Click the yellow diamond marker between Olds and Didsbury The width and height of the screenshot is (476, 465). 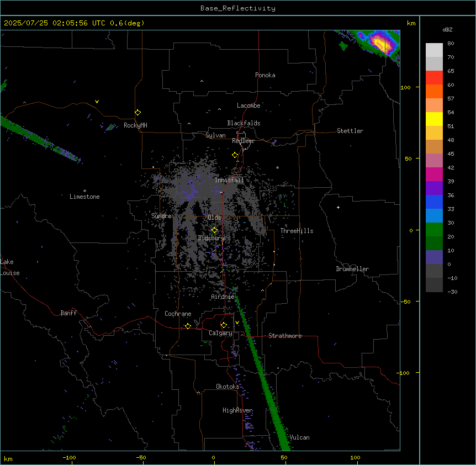pyautogui.click(x=215, y=230)
